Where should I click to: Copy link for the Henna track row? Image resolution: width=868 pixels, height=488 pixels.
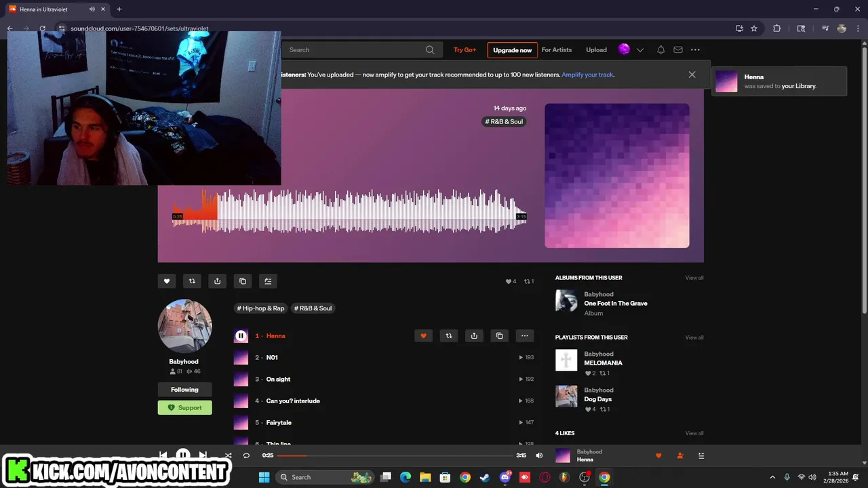[499, 335]
